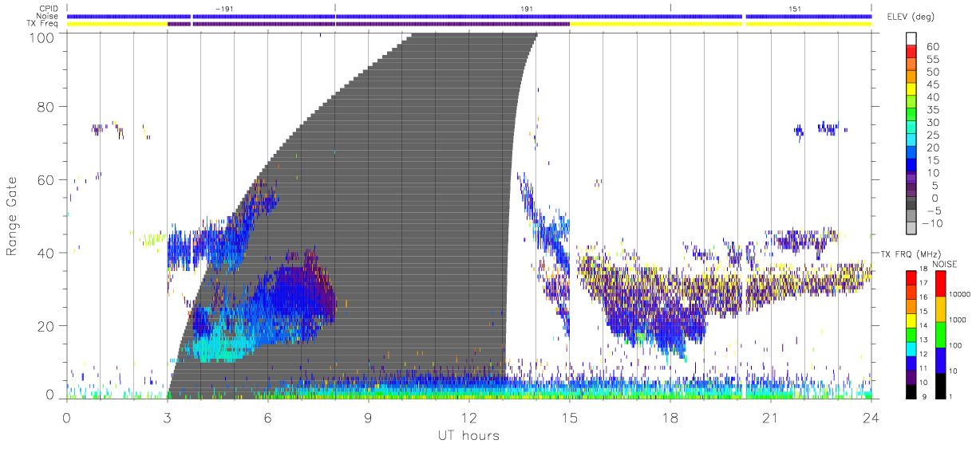
Task: Pick the red top segment of TX FRQ colorbar
Action: [x=912, y=278]
